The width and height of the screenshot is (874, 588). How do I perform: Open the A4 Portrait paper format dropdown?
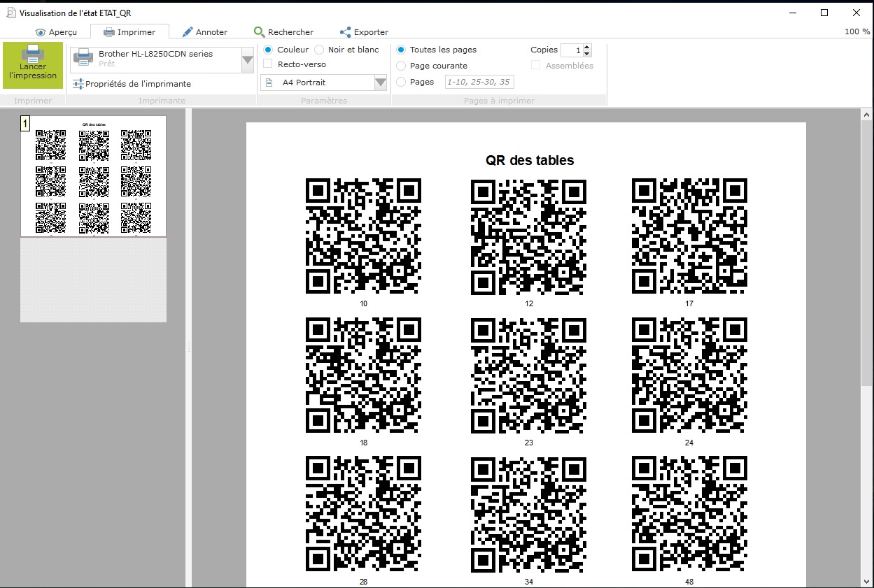click(x=380, y=83)
